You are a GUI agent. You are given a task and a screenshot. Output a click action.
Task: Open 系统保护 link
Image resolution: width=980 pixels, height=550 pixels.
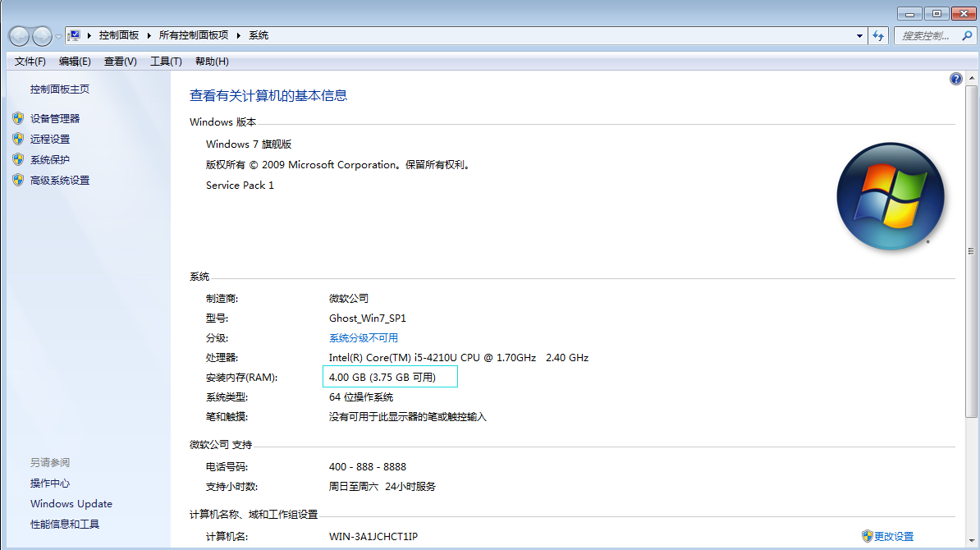coord(50,159)
